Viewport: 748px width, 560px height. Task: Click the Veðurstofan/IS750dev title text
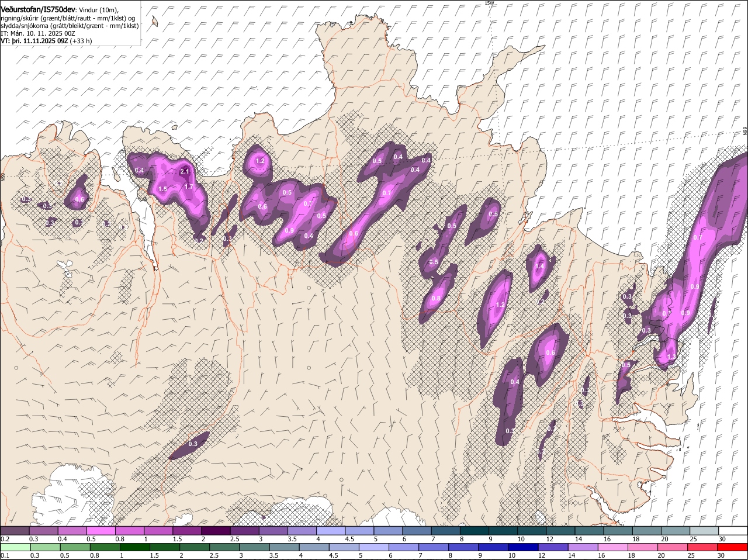tap(38, 9)
